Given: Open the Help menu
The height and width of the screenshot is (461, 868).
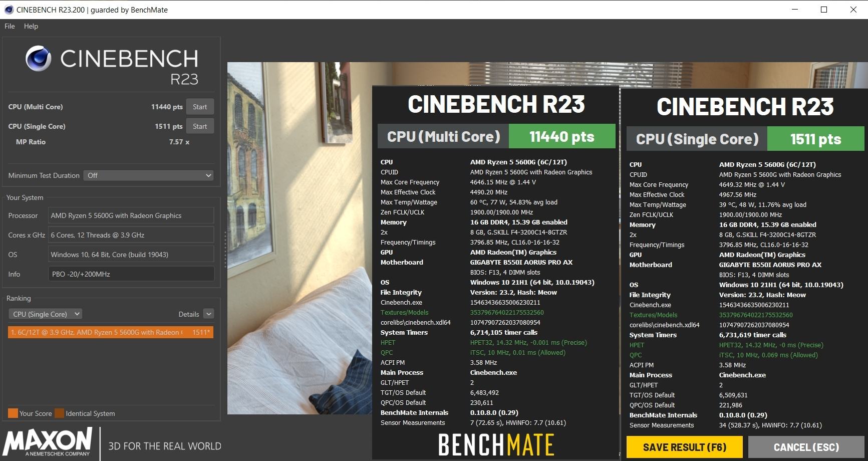Looking at the screenshot, I should 31,26.
